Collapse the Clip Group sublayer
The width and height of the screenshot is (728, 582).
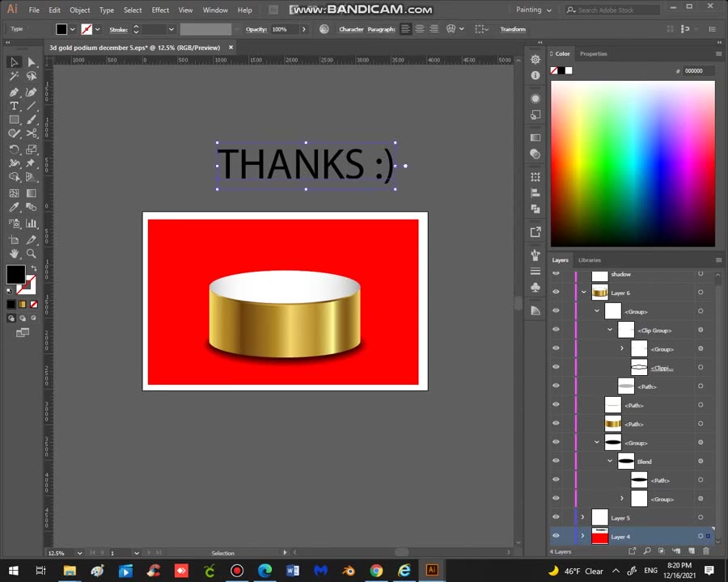pyautogui.click(x=610, y=330)
